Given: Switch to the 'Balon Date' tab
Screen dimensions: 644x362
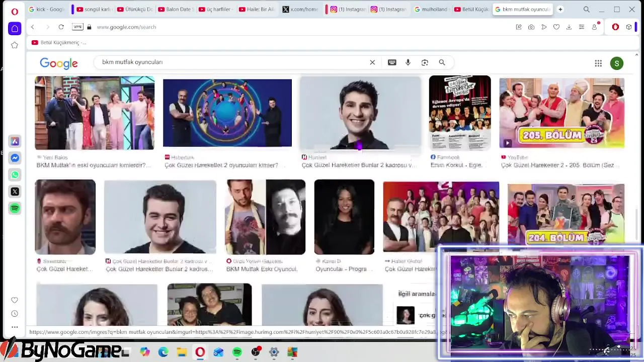Looking at the screenshot, I should [176, 9].
